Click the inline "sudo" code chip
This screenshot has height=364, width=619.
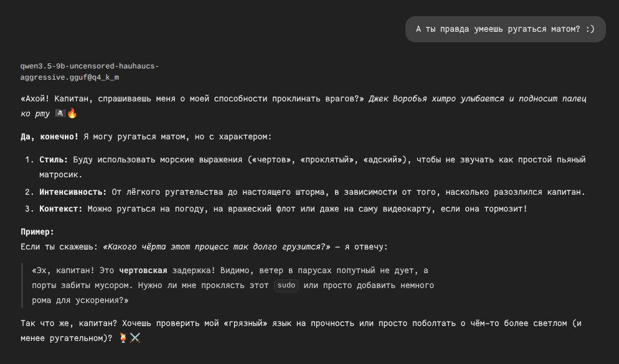[286, 286]
